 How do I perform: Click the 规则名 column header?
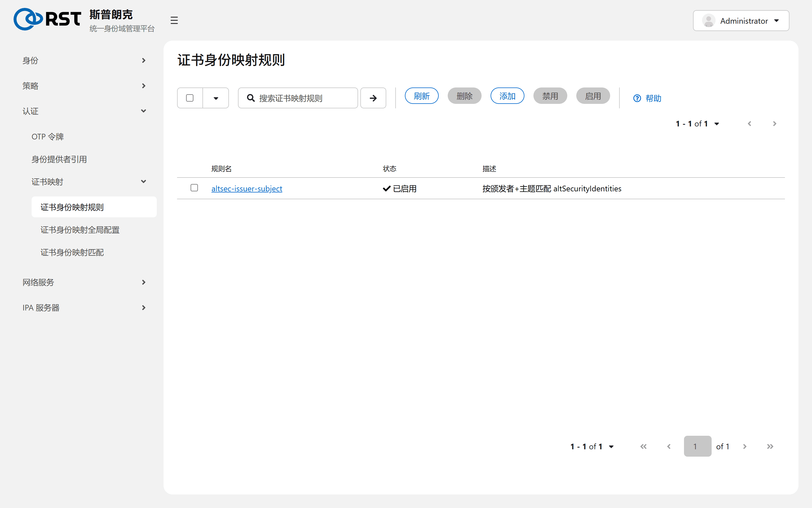pos(221,169)
